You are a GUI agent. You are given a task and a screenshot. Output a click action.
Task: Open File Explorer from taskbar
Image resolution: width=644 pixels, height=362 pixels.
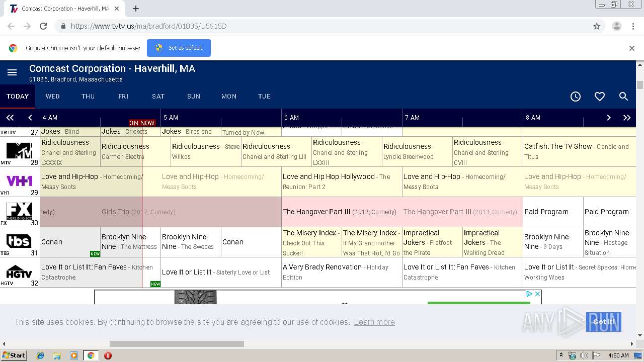[57, 355]
